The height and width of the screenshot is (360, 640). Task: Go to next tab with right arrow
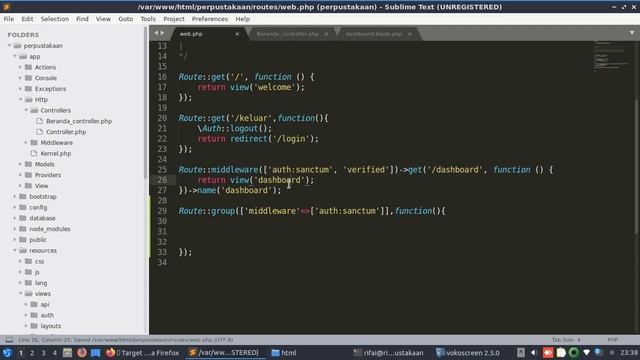click(x=162, y=33)
